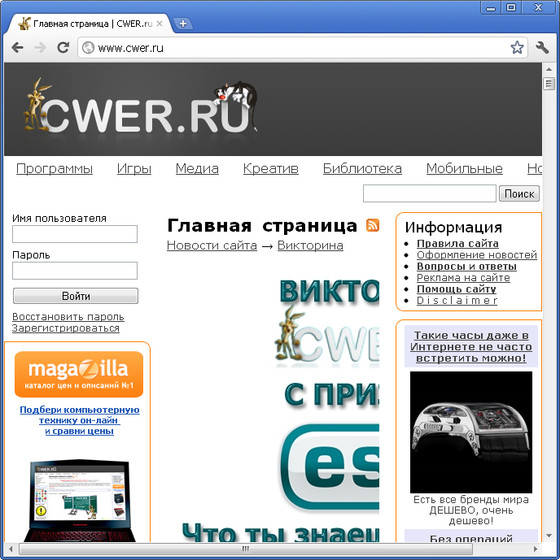
Task: Click the browser back arrow
Action: (x=17, y=47)
